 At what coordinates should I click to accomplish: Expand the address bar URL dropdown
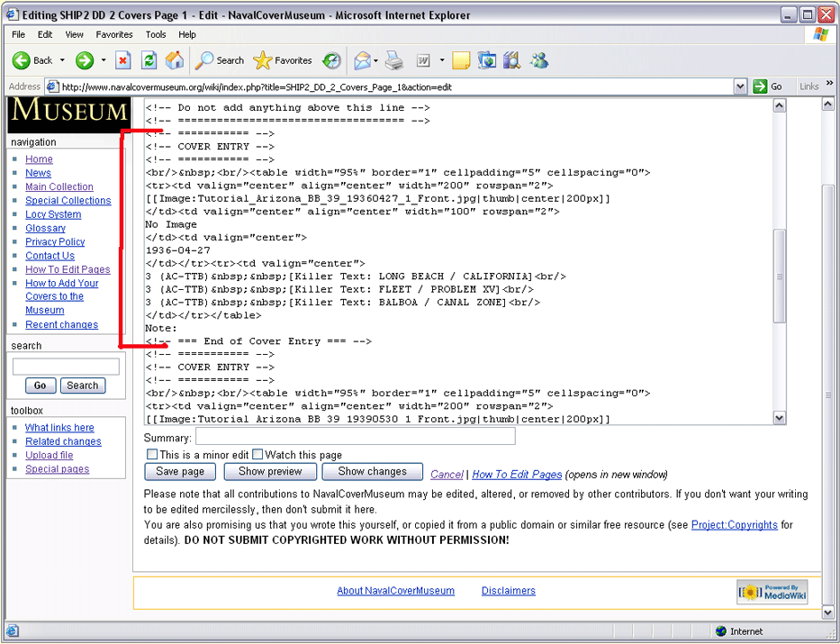click(740, 86)
